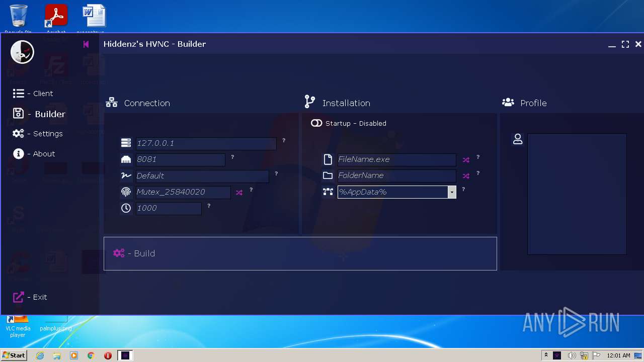Viewport: 644px width, 362px height.
Task: Click the empty profile picture box
Action: (x=577, y=194)
